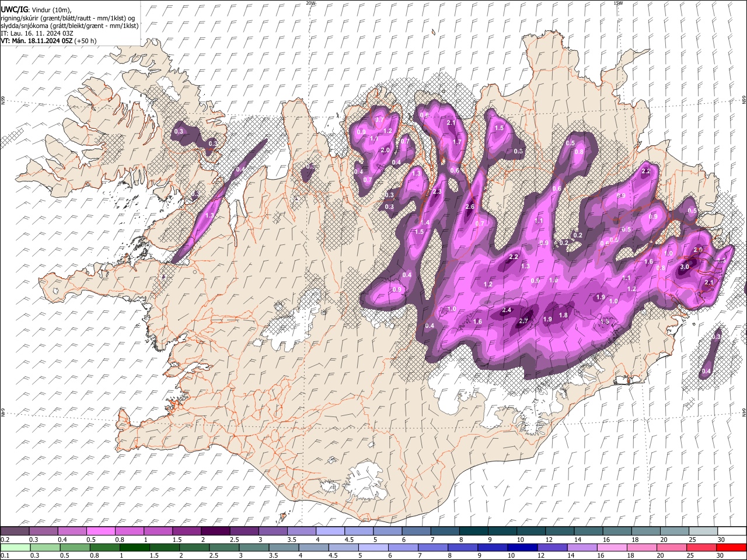Click the 'Vindur (10m)' label
The height and width of the screenshot is (560, 747).
pyautogui.click(x=51, y=10)
